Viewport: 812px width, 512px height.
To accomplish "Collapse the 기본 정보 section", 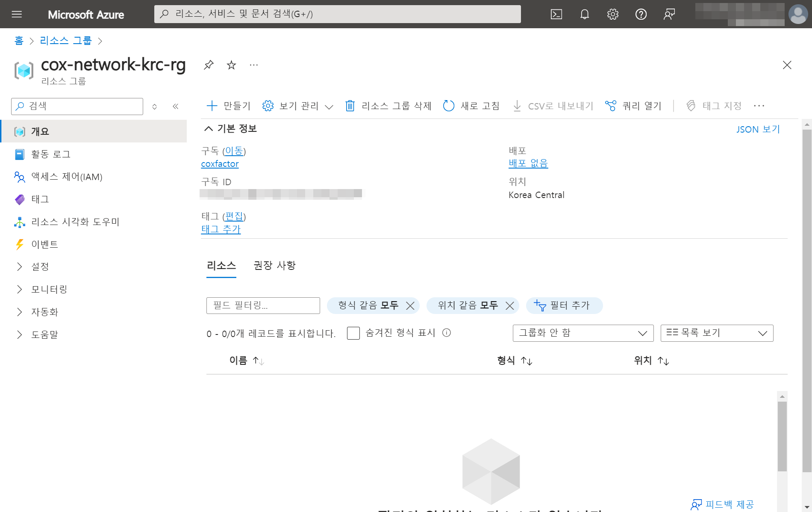I will point(230,129).
